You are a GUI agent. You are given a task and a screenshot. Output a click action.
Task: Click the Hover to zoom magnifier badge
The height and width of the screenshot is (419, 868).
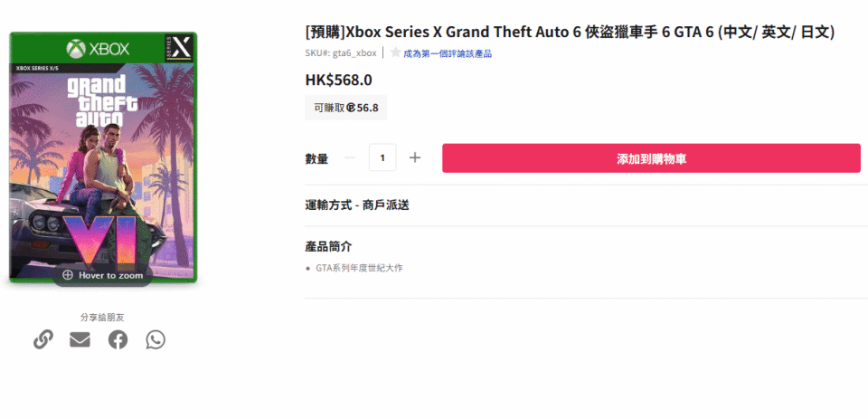pyautogui.click(x=102, y=275)
